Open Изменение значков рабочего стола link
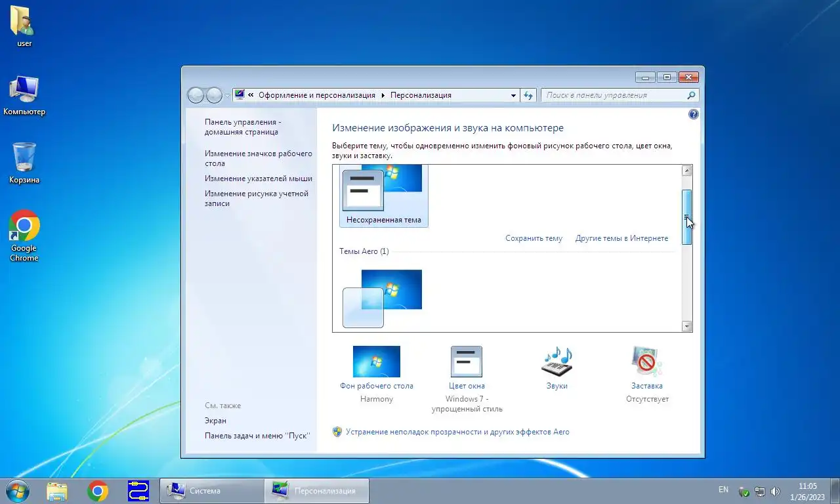 [x=258, y=158]
